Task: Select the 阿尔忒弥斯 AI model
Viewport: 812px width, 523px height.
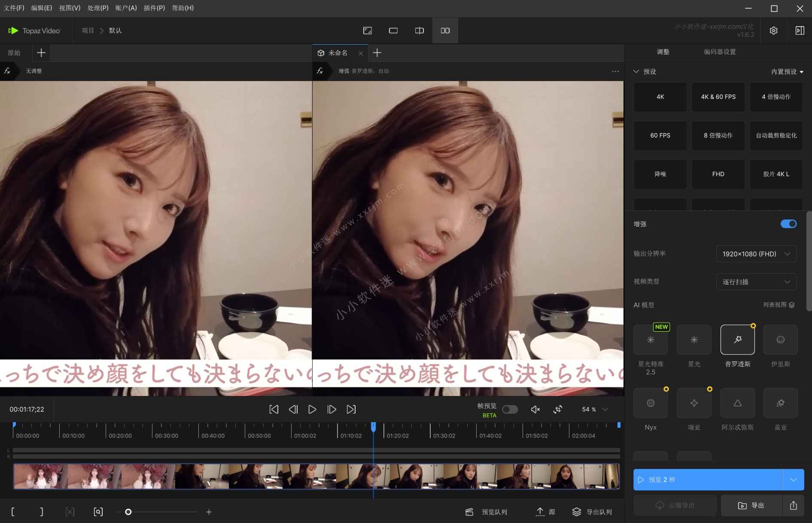Action: coord(737,403)
